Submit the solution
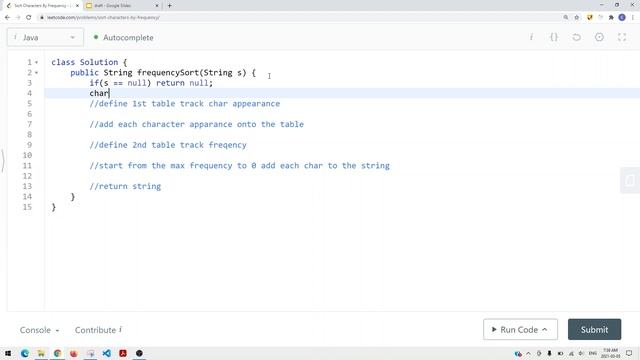Image resolution: width=640 pixels, height=360 pixels. point(594,329)
